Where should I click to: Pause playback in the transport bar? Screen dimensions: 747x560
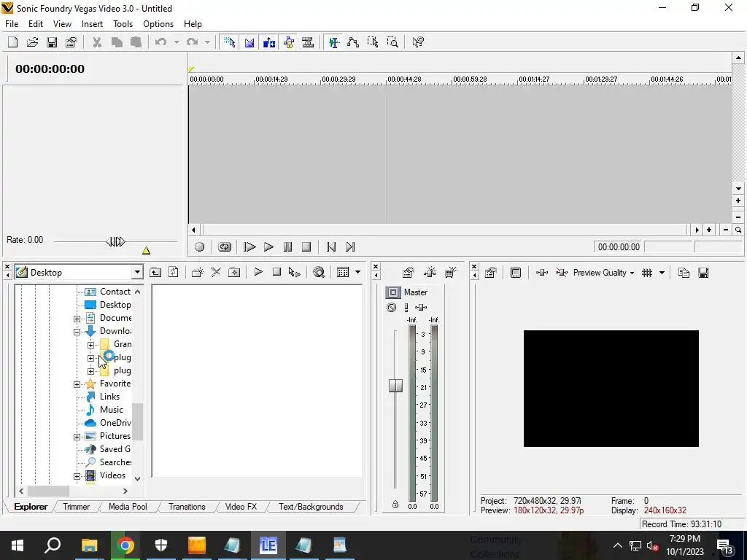[x=287, y=246]
